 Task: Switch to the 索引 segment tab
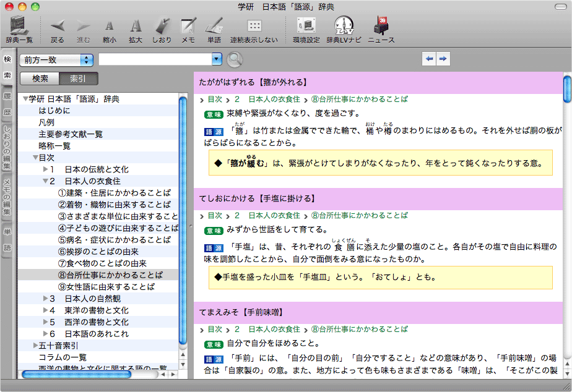point(78,79)
